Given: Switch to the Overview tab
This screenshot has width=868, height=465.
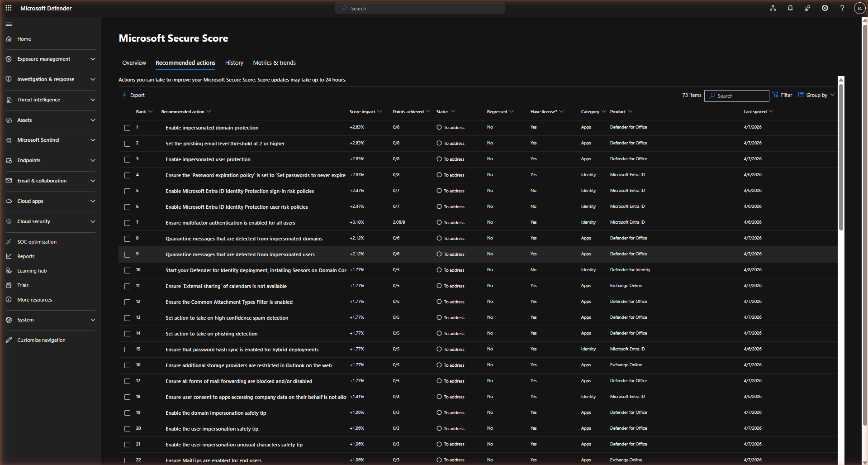Looking at the screenshot, I should click(x=134, y=63).
